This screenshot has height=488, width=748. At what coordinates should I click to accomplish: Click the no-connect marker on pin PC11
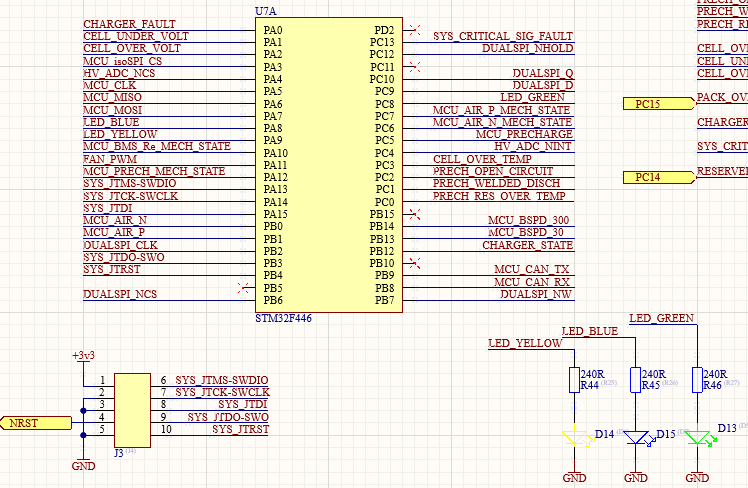point(415,67)
